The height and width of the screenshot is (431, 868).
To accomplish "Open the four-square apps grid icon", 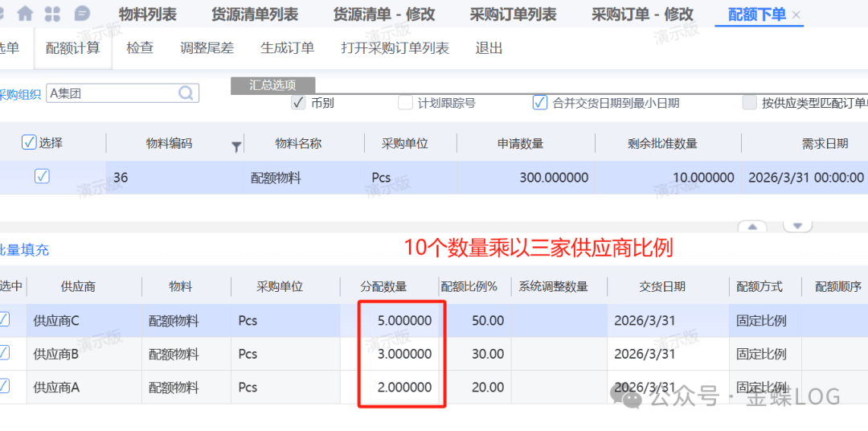I will click(53, 14).
